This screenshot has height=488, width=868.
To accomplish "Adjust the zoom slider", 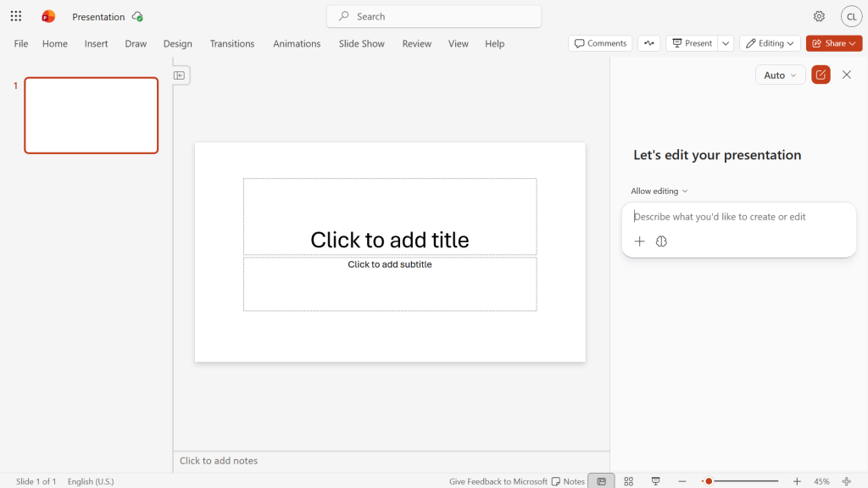I will [739, 481].
